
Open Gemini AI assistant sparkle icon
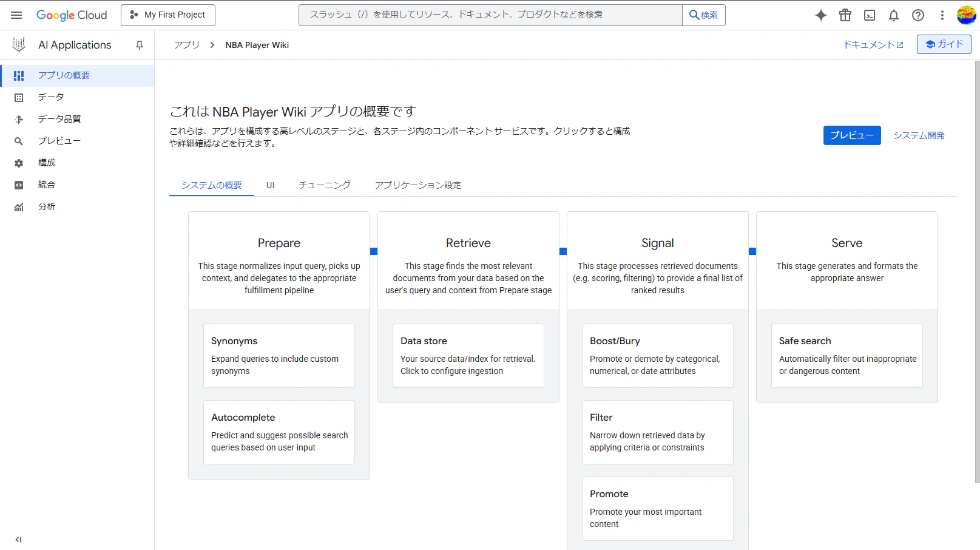[820, 15]
